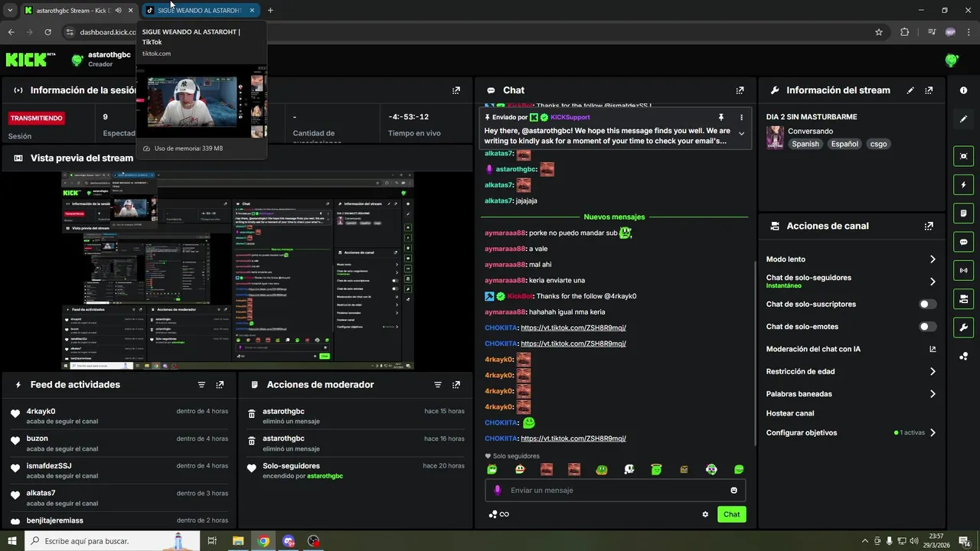Reload the page in Chrome
This screenshot has height=551, width=980.
[x=47, y=32]
